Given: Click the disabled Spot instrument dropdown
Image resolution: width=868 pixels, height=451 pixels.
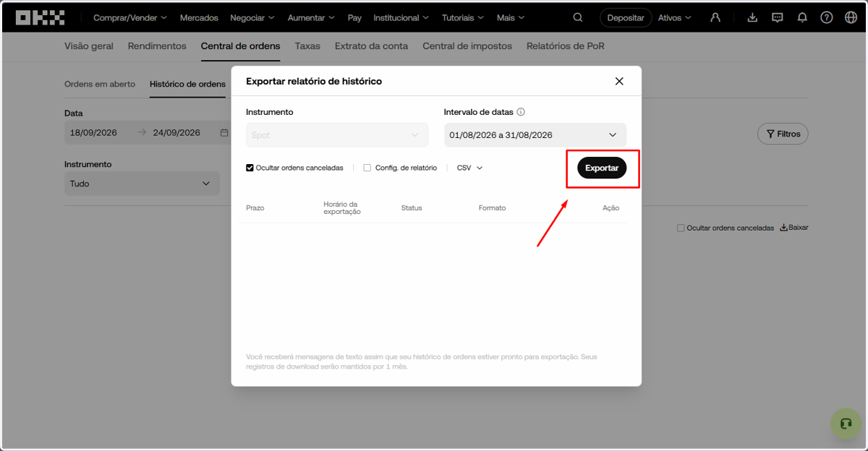Looking at the screenshot, I should tap(337, 135).
